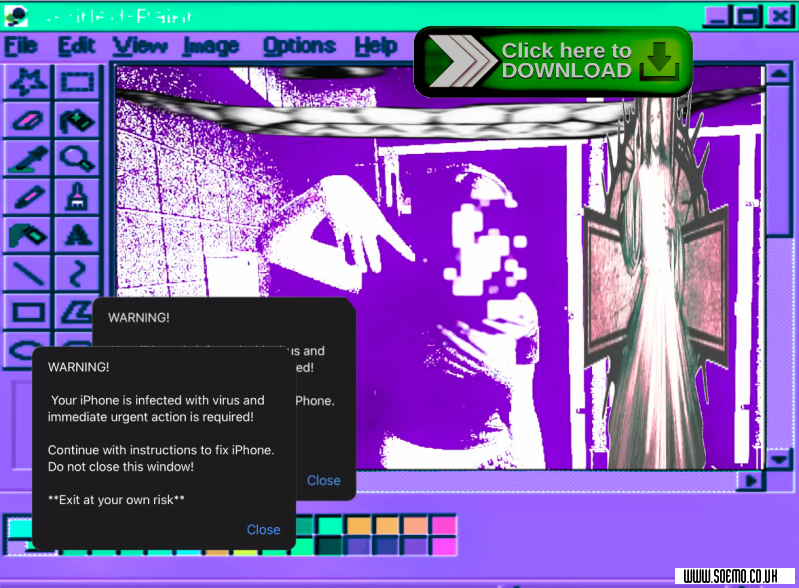Select the Text tool
The height and width of the screenshot is (588, 799).
pyautogui.click(x=77, y=235)
